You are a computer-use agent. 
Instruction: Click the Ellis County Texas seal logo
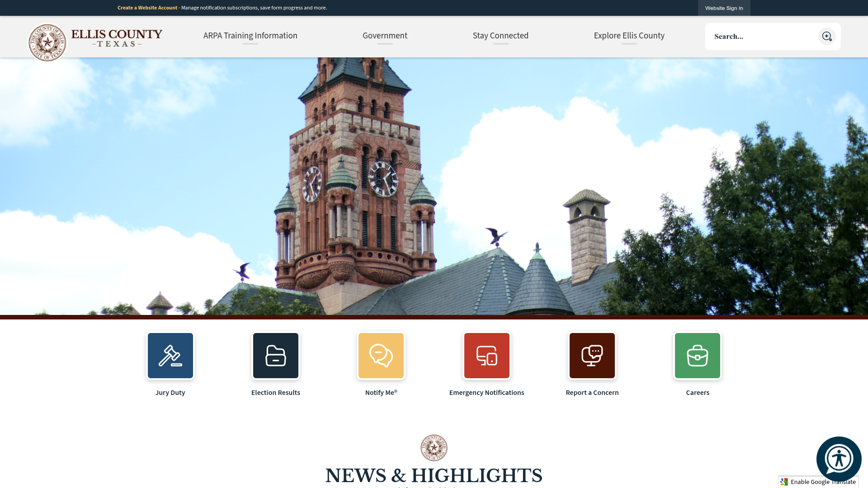pyautogui.click(x=47, y=42)
